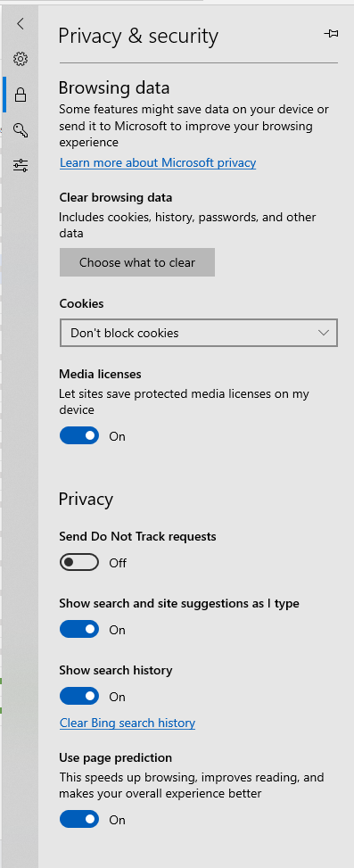Open Advanced settings sliders icon
The image size is (354, 868).
click(21, 165)
